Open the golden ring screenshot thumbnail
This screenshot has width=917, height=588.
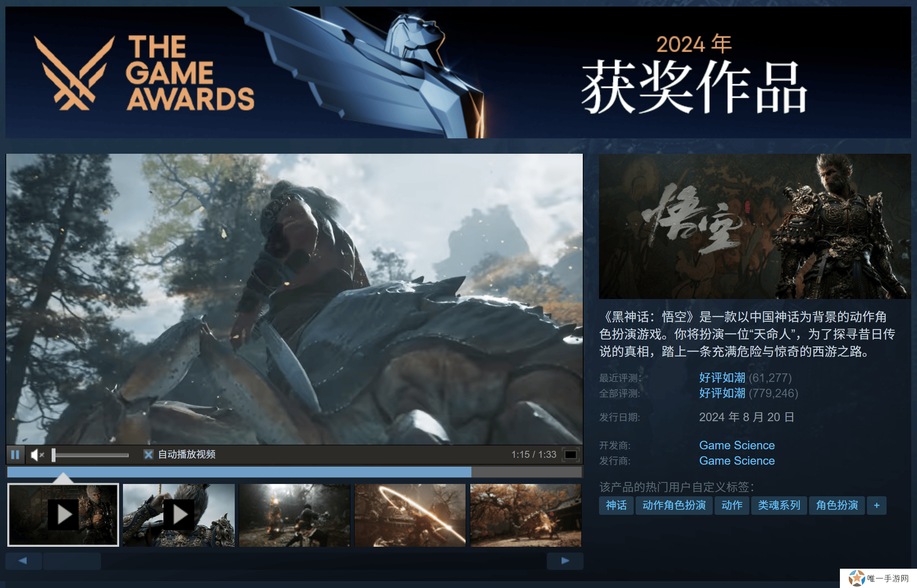(x=410, y=515)
